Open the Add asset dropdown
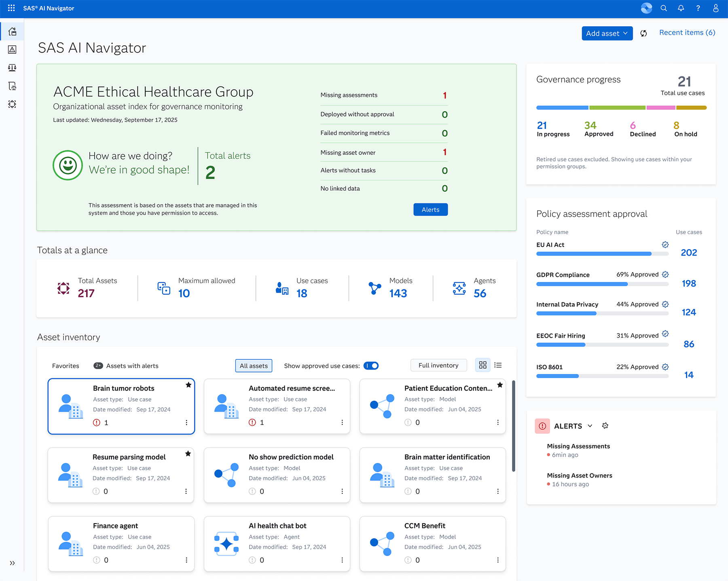 (x=607, y=33)
